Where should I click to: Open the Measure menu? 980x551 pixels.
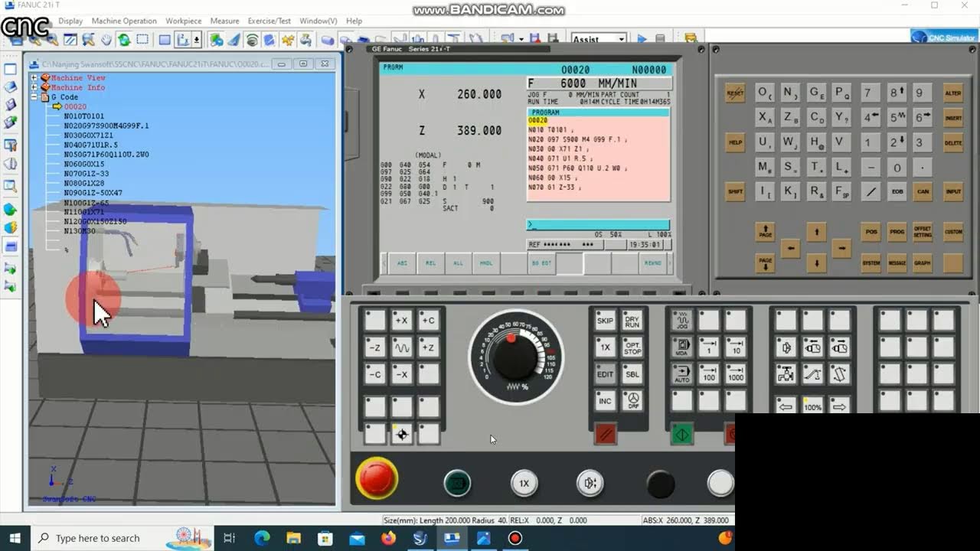[x=224, y=21]
